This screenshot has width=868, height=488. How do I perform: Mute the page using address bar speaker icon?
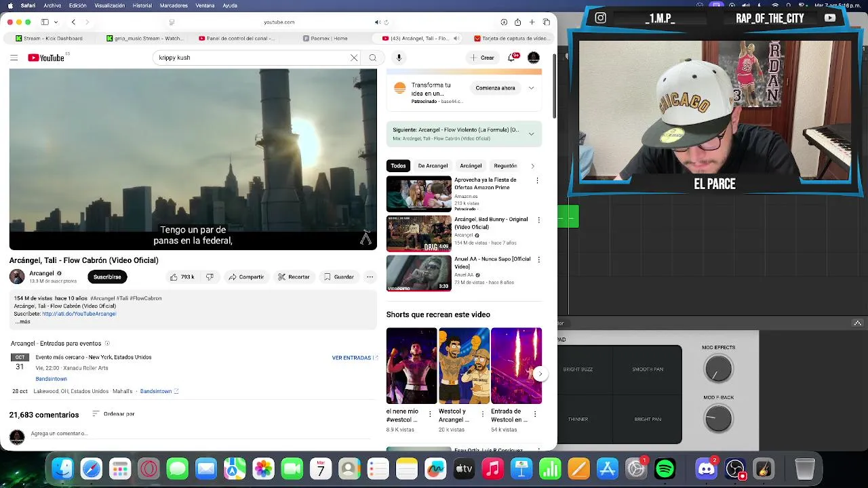[377, 22]
